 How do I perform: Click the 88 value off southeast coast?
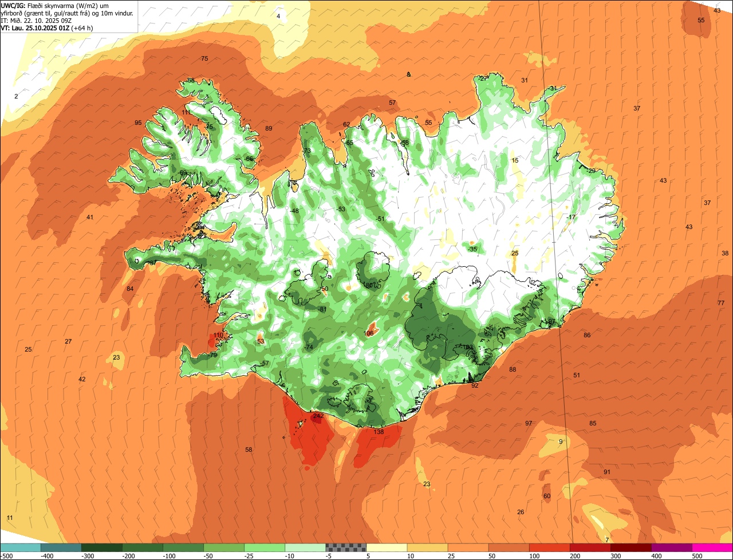click(513, 369)
